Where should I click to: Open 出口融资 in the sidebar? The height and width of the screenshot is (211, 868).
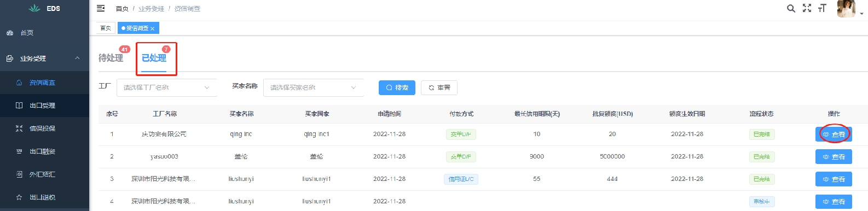44,151
